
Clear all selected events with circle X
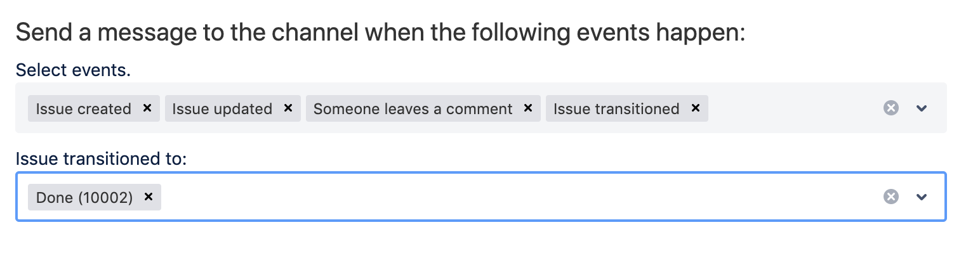[x=891, y=108]
